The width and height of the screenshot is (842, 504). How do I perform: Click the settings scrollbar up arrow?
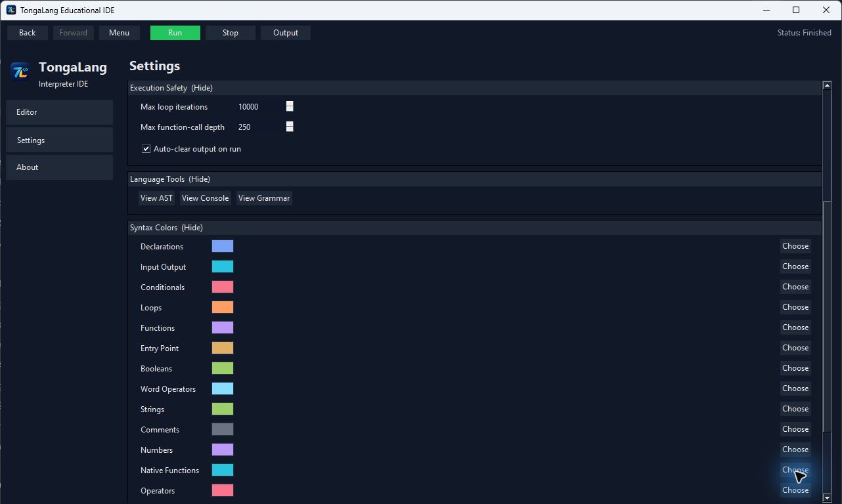[x=827, y=86]
